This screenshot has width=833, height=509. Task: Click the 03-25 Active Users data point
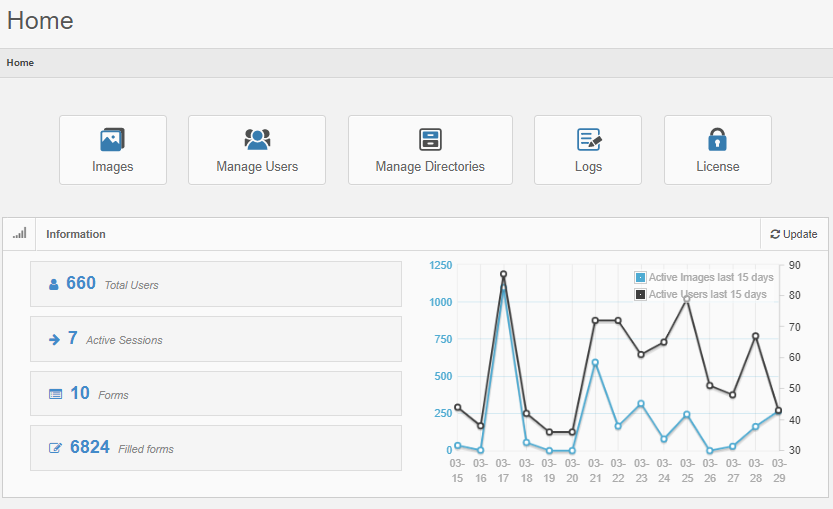(687, 299)
